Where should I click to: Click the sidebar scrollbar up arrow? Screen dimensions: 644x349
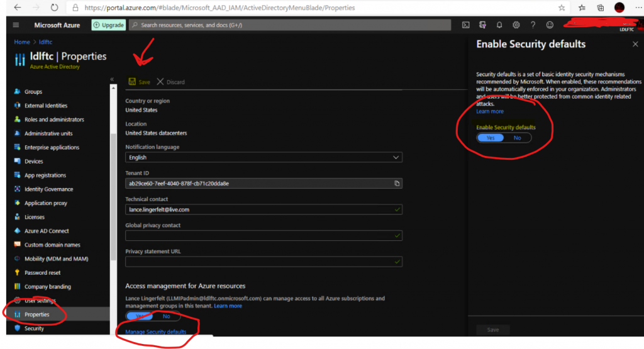[x=113, y=88]
